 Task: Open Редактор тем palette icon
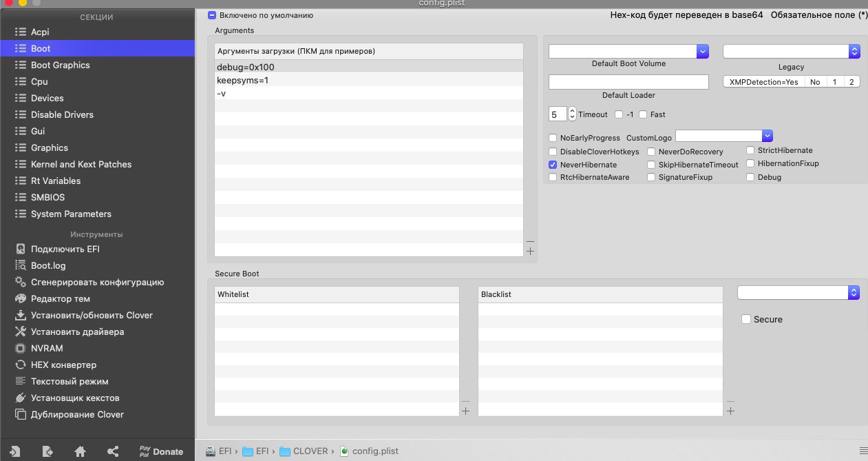click(19, 298)
